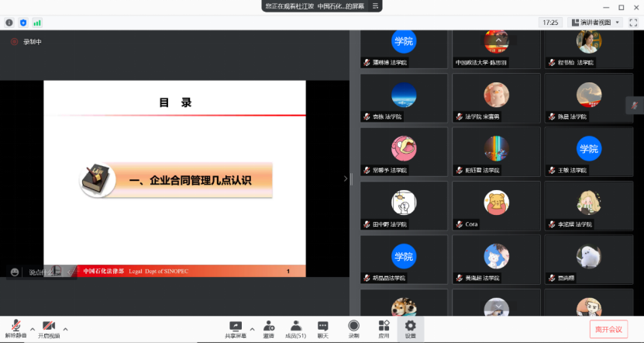
Task: Open the 成员(51) members list
Action: pyautogui.click(x=295, y=327)
